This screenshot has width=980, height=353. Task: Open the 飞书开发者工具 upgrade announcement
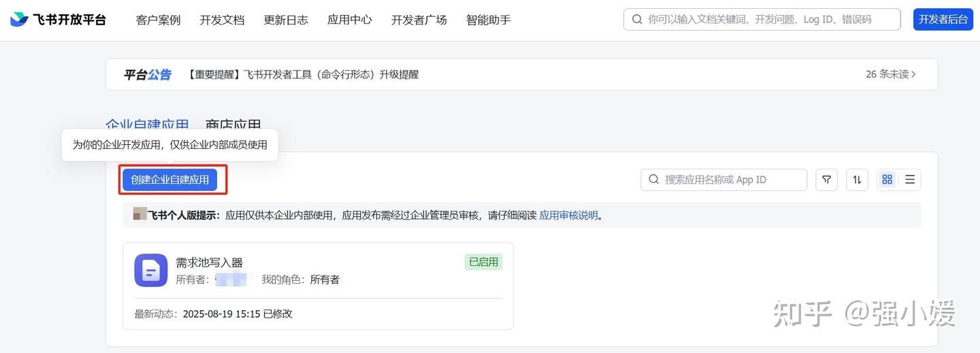pyautogui.click(x=303, y=74)
